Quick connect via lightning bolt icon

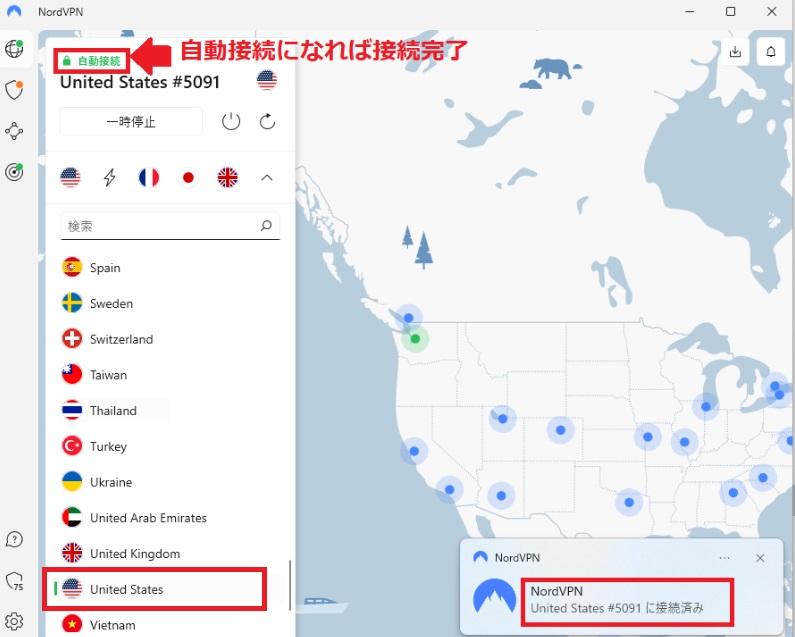tap(110, 178)
